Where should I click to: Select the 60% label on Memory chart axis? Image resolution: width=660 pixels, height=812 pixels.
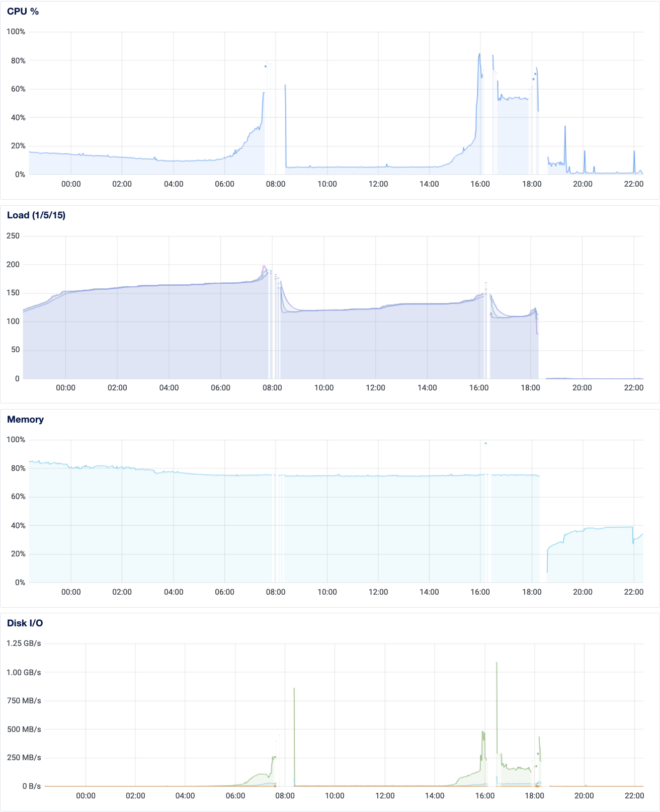click(x=19, y=497)
